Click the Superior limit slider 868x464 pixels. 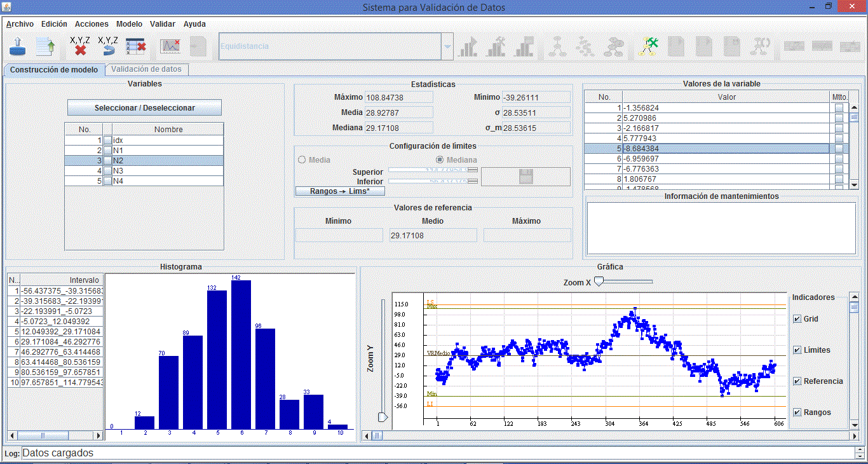point(433,170)
